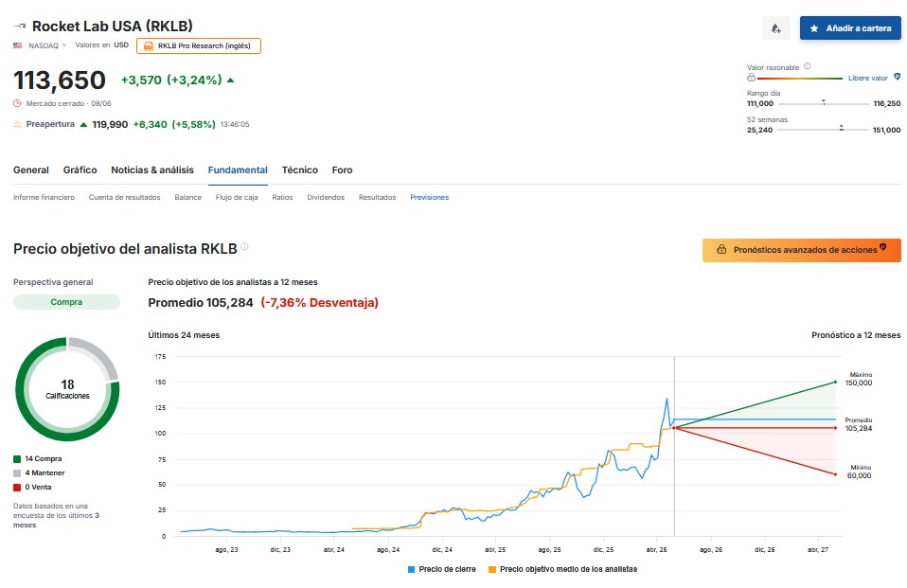Click the Valor razonable lock icon

coord(751,77)
